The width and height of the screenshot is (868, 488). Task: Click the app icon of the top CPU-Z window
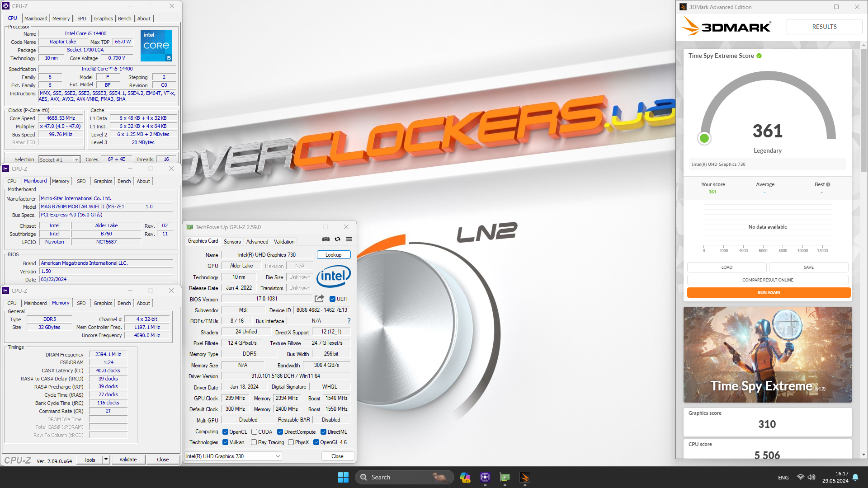point(6,6)
